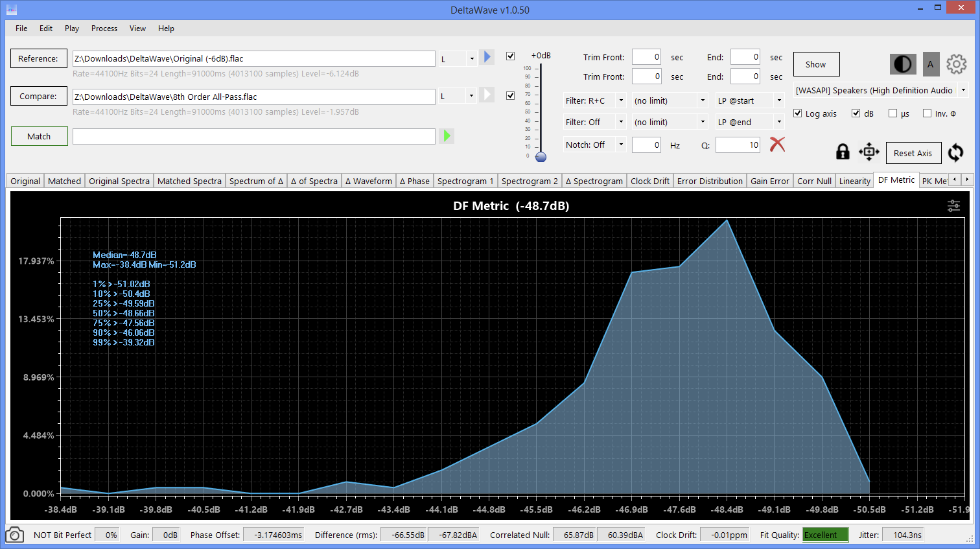The image size is (980, 549).
Task: Clear notch filter with red X
Action: point(777,144)
